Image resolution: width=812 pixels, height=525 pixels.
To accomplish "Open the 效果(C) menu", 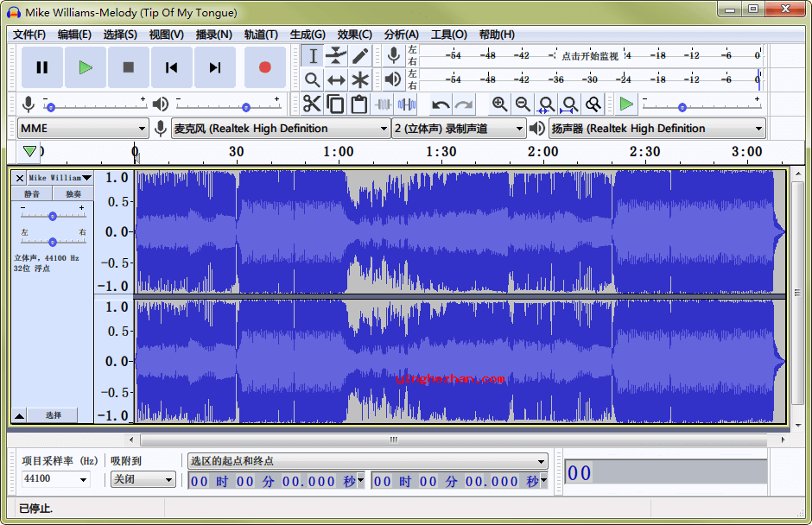I will coord(355,35).
